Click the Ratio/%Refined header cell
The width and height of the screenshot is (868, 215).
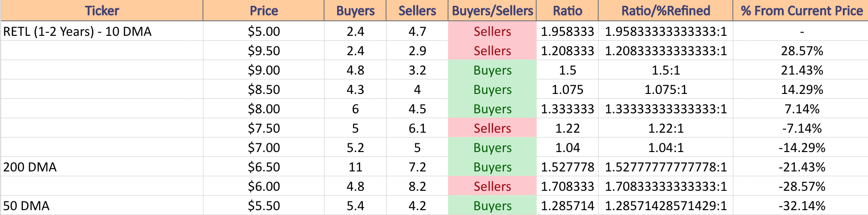tap(666, 11)
